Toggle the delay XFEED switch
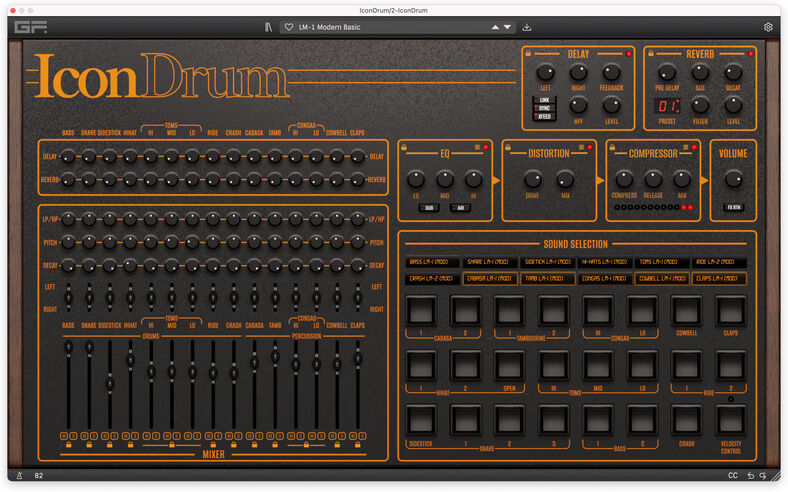This screenshot has height=492, width=788. 544,116
